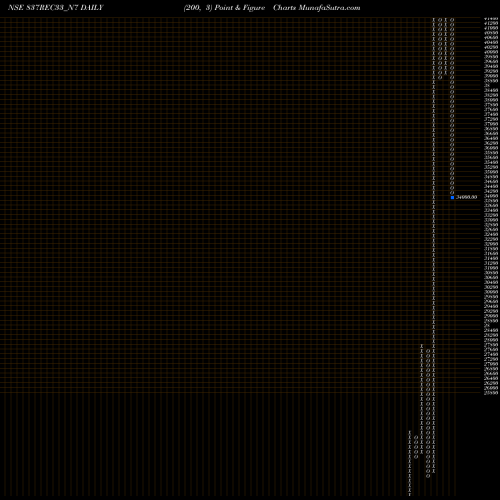This screenshot has height=500, width=500.
Task: Select the current price label beside the blue marker
Action: tap(466, 197)
